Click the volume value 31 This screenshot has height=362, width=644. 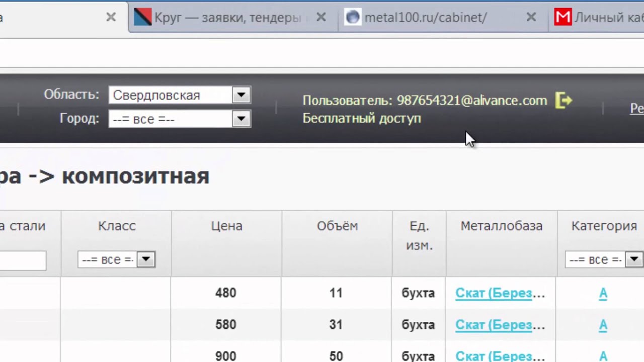336,325
